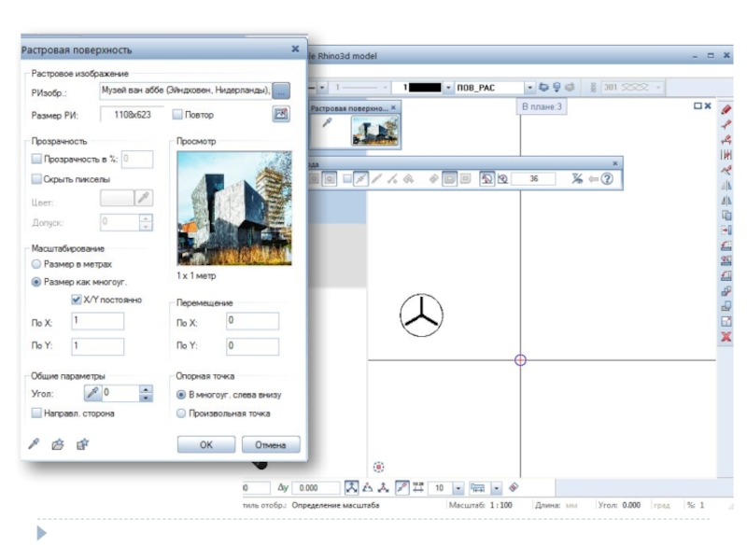
Task: Click the По X scaling input field
Action: coord(97,321)
